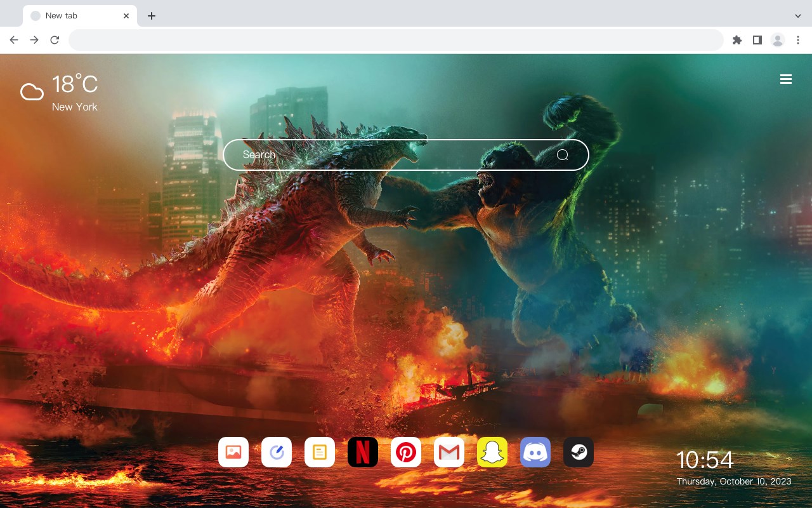Open the blue check-circle Tasks shortcut

tap(277, 452)
